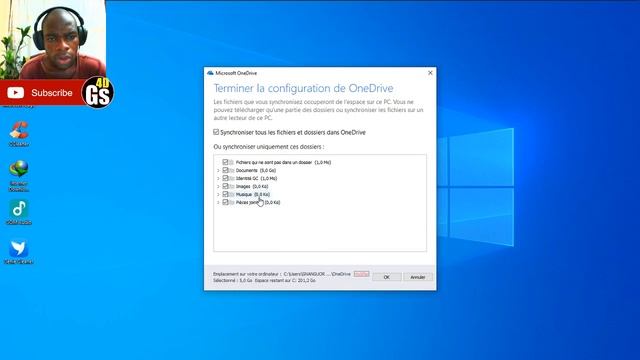The image size is (640, 360).
Task: Click "Espace restant sur C: 201,2 Go" text
Action: tap(285, 280)
